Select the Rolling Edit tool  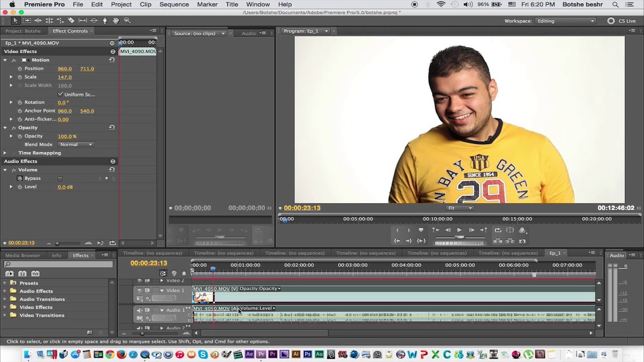tap(49, 21)
